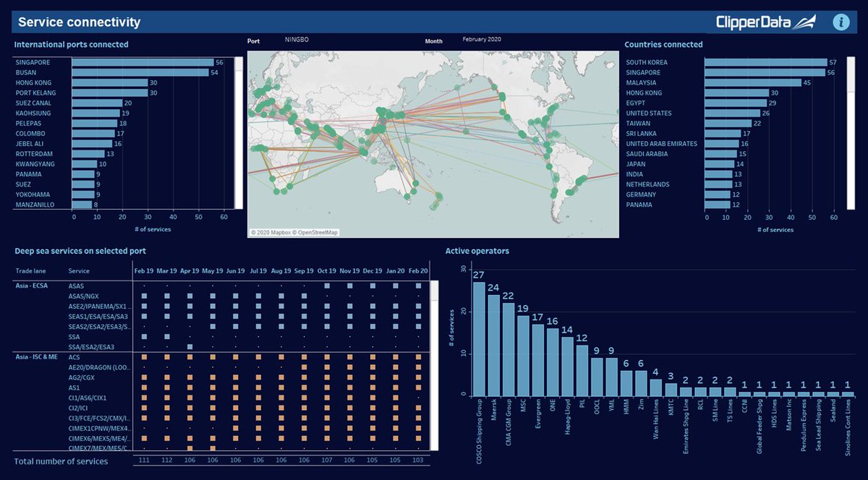868x480 pixels.
Task: Select the MSC operator bar
Action: tap(523, 356)
